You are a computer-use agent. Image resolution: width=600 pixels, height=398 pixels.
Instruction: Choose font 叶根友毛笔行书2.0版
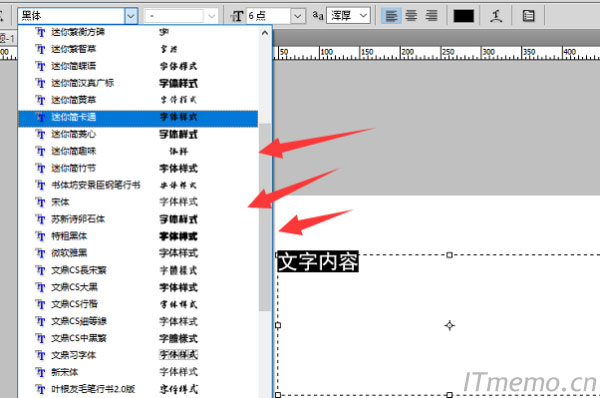point(138,389)
